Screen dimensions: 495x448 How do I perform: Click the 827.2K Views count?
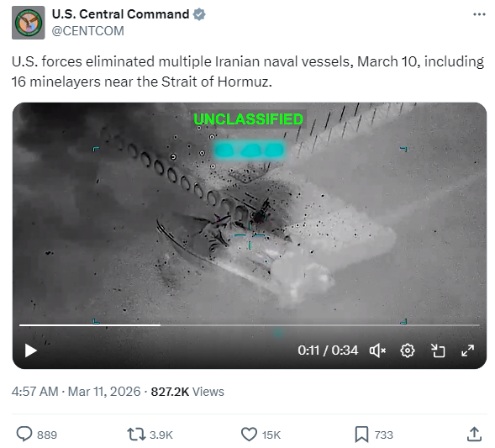(x=187, y=392)
